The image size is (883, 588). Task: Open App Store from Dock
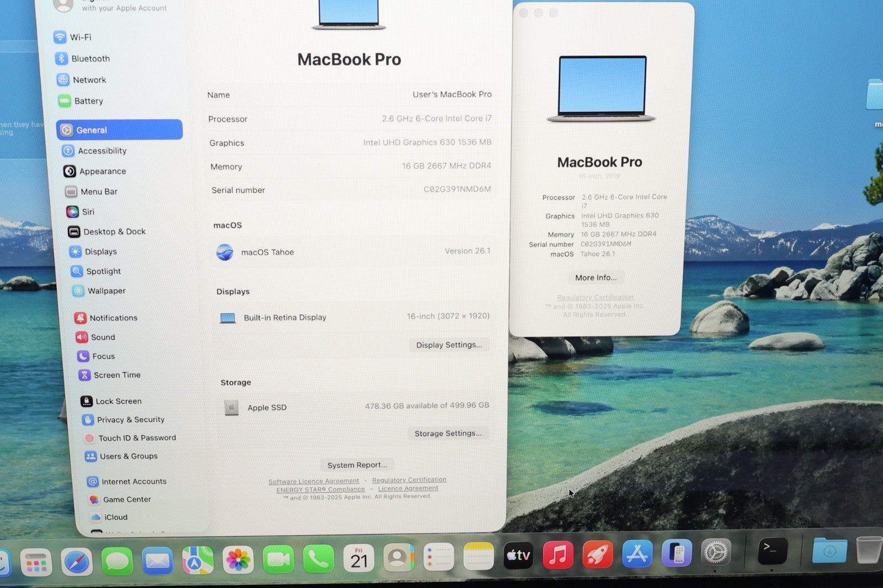[x=637, y=554]
